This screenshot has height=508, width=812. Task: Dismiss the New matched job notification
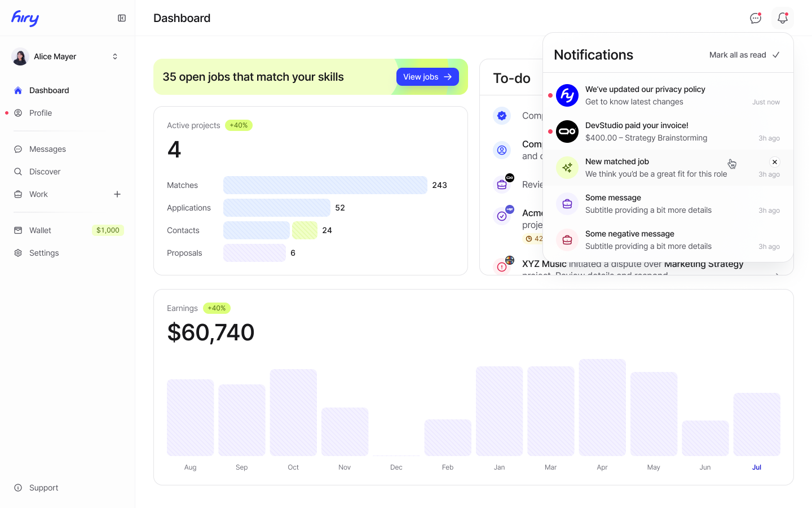point(775,162)
